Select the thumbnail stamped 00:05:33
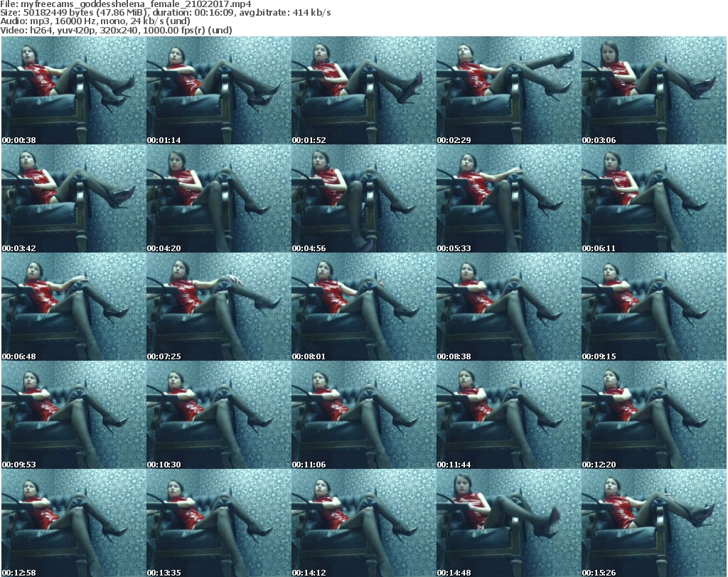728x577 pixels. [508, 198]
